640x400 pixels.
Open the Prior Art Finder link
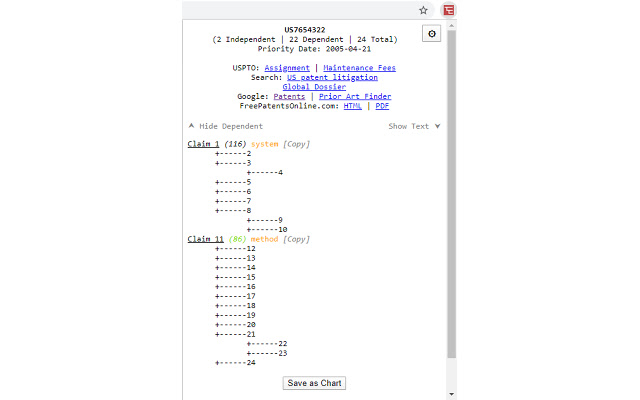click(355, 96)
